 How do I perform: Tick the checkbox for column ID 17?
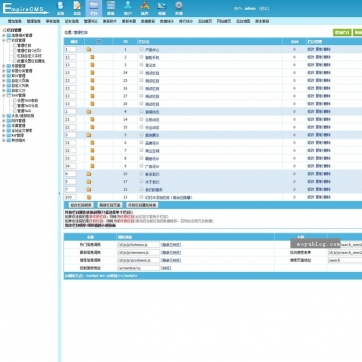[x=141, y=181]
